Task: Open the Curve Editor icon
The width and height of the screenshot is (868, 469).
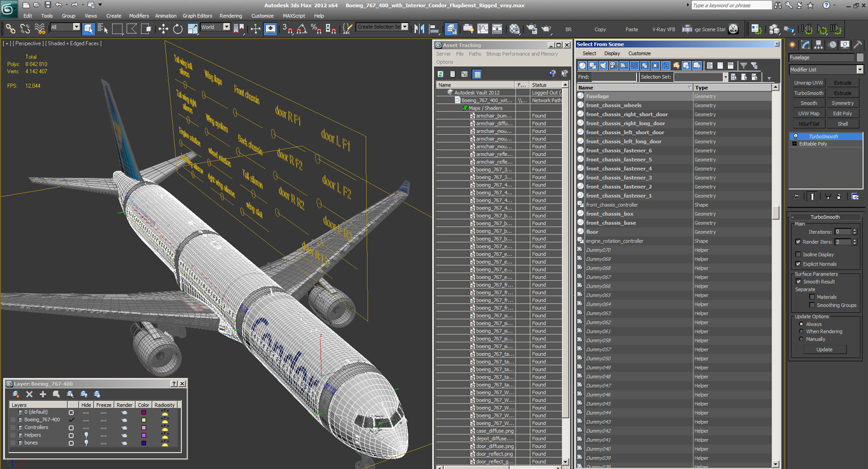Action: 483,29
